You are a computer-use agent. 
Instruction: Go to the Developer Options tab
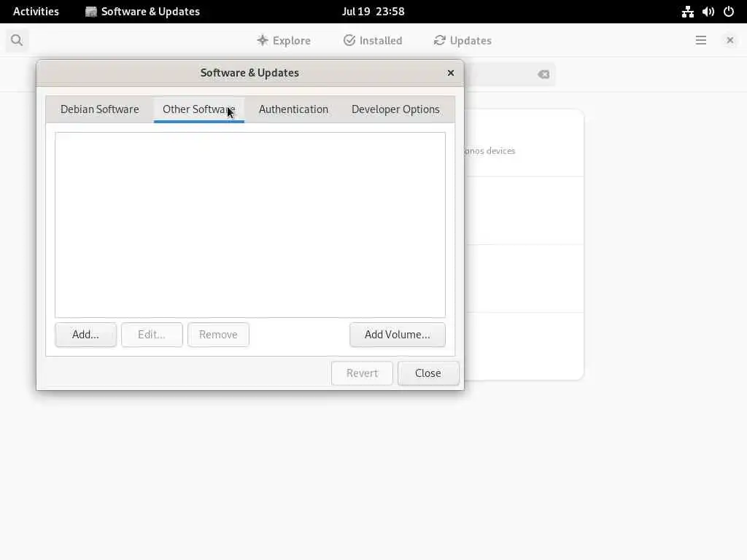click(x=395, y=109)
